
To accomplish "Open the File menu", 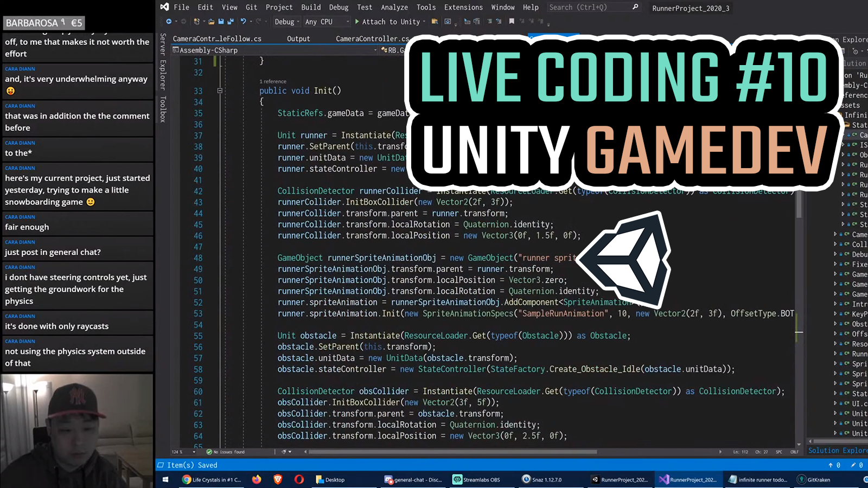I will pyautogui.click(x=181, y=7).
